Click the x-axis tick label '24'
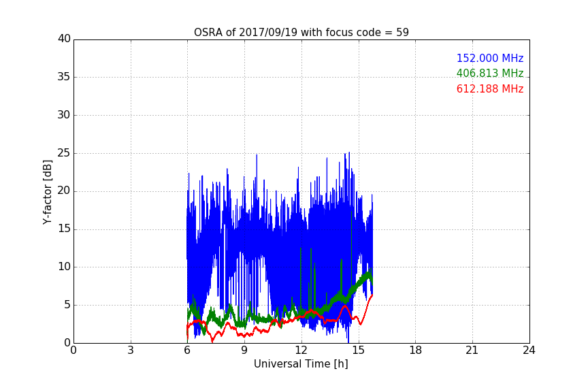 point(529,350)
